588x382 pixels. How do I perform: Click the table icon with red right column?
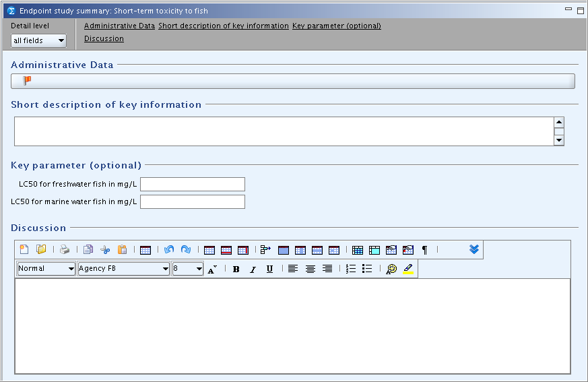(243, 250)
